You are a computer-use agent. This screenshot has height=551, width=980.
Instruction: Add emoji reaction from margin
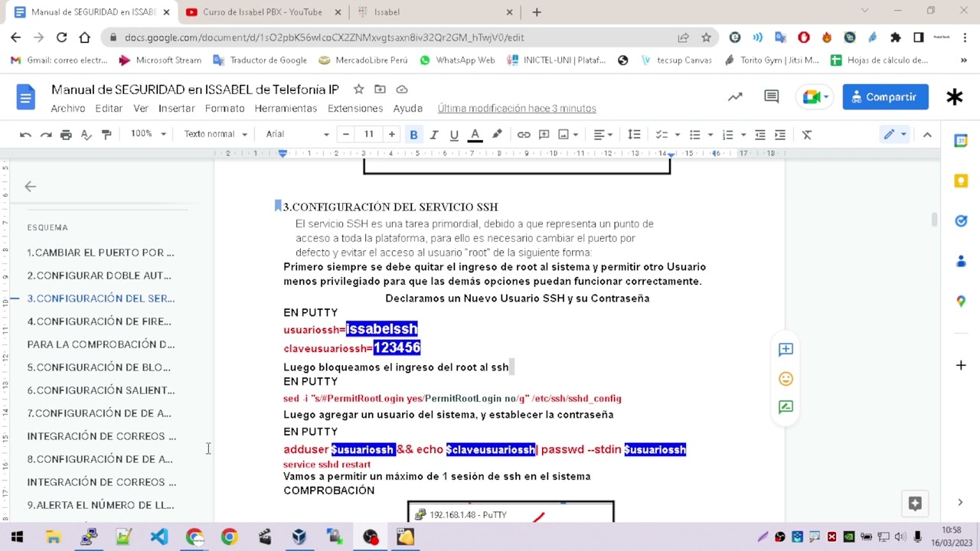[x=786, y=379]
